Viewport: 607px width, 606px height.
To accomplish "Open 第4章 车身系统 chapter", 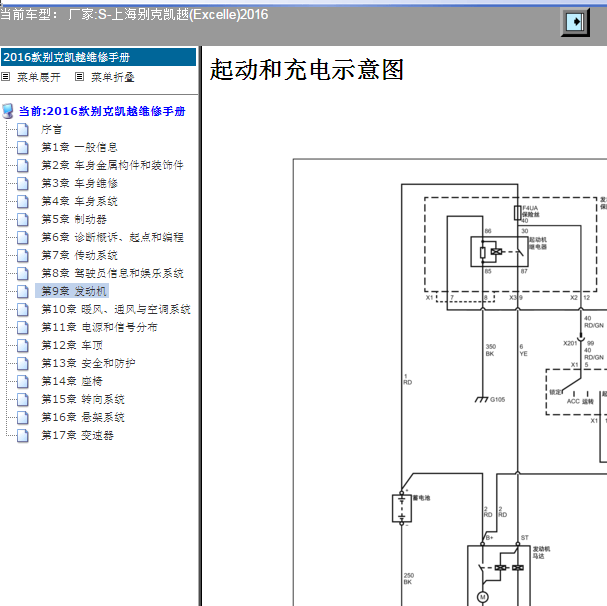I will point(79,201).
